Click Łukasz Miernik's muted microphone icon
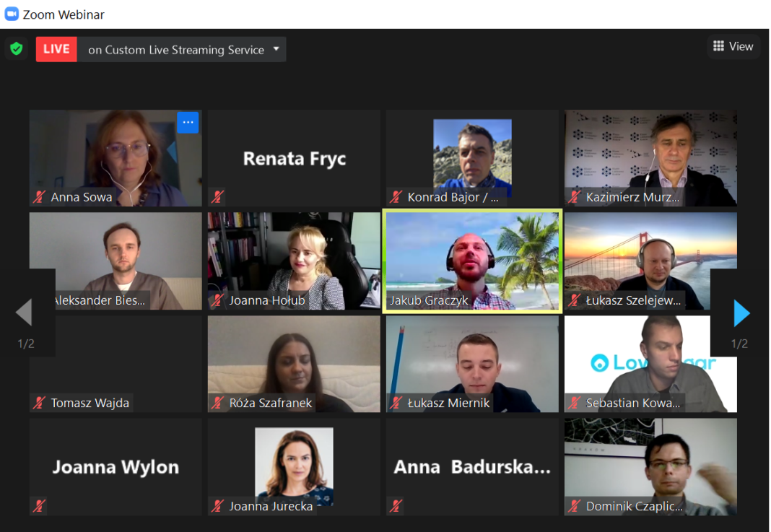 [396, 404]
